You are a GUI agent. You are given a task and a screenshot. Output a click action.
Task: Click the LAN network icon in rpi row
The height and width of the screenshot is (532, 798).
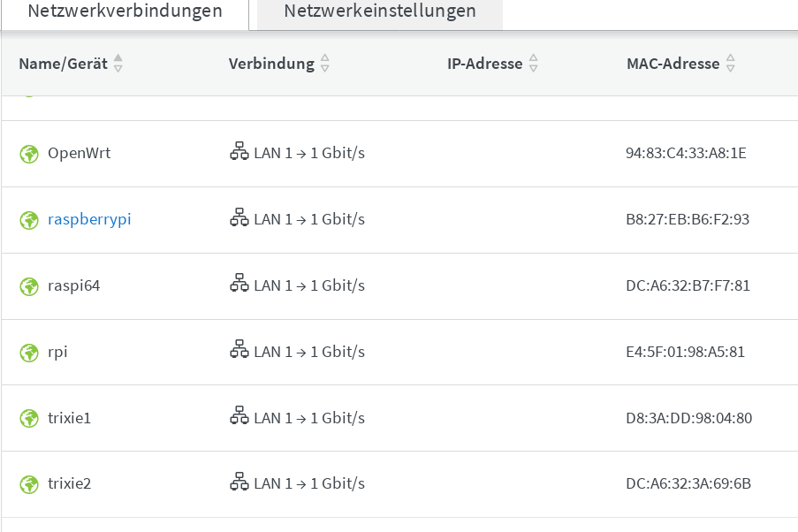[239, 351]
